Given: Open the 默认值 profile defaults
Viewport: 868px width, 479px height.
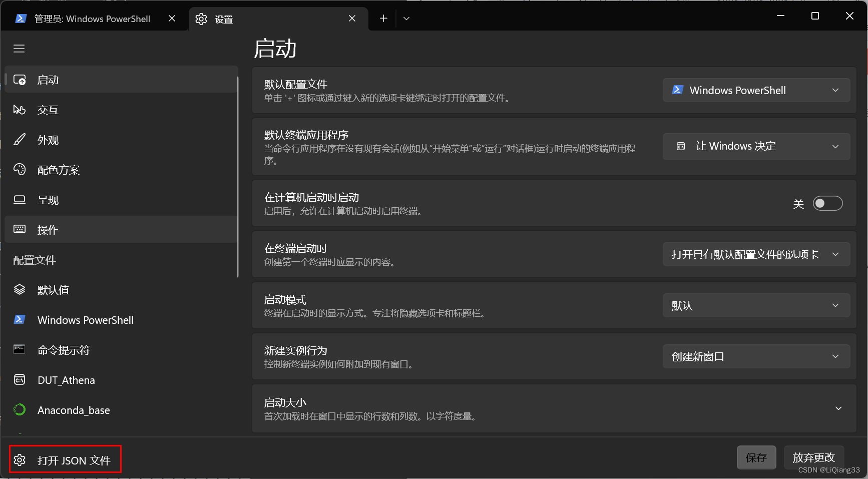Looking at the screenshot, I should [x=53, y=289].
